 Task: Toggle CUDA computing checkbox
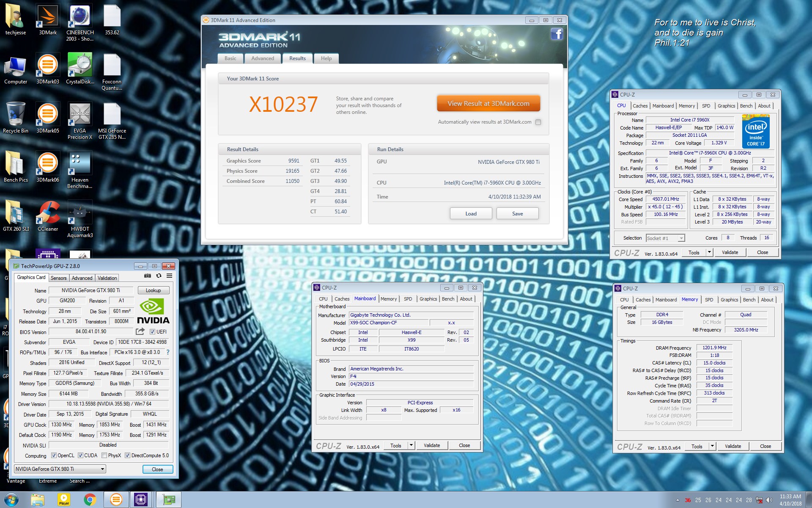point(80,456)
